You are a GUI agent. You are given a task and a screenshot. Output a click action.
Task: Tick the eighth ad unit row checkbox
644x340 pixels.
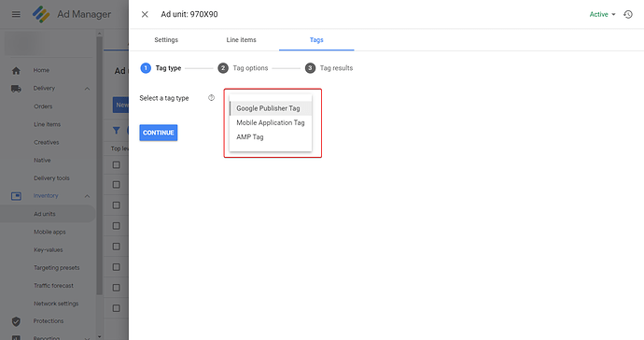point(117,308)
